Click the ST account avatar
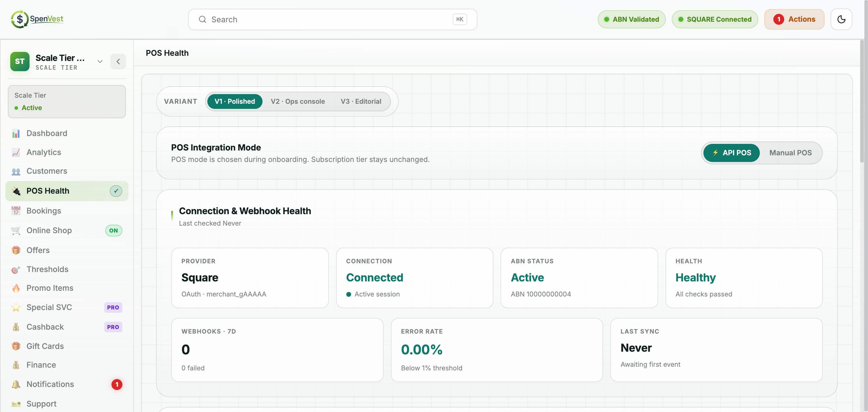 point(20,61)
